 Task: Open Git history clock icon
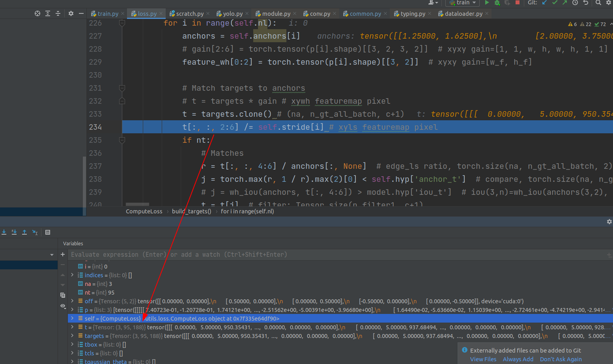[x=575, y=3]
